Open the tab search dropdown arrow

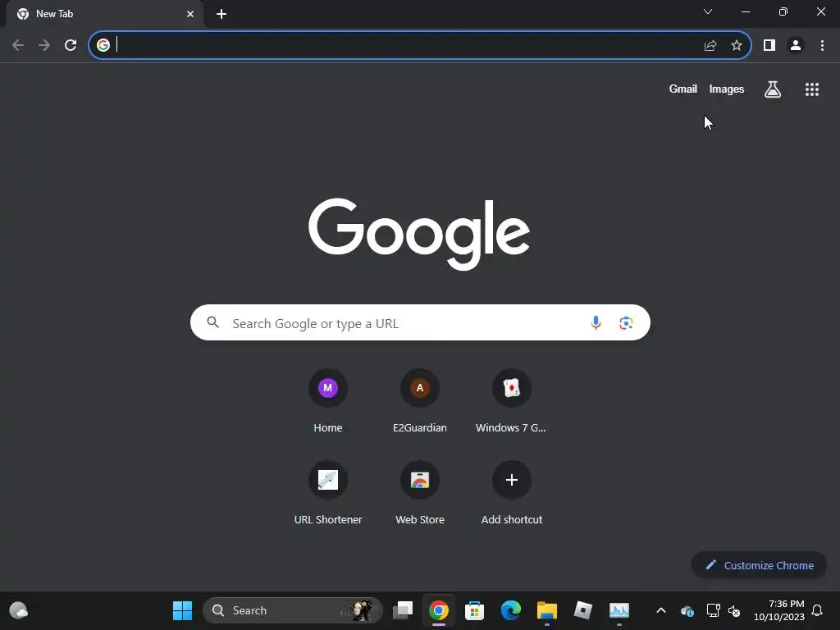click(x=708, y=11)
